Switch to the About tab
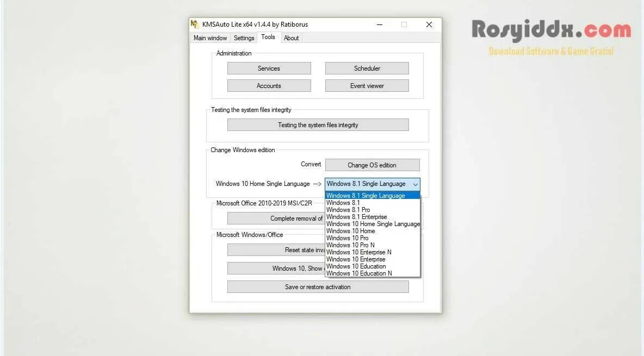The image size is (644, 356). click(x=291, y=38)
